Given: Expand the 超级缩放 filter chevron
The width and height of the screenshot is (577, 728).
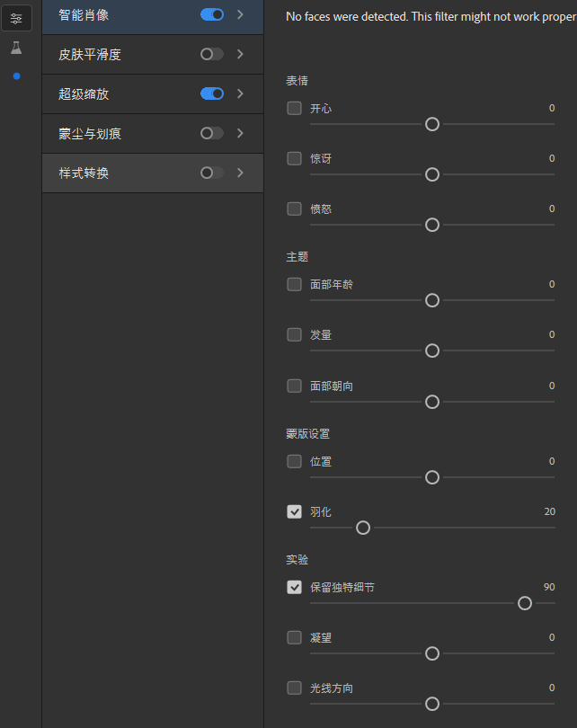Looking at the screenshot, I should [x=240, y=93].
